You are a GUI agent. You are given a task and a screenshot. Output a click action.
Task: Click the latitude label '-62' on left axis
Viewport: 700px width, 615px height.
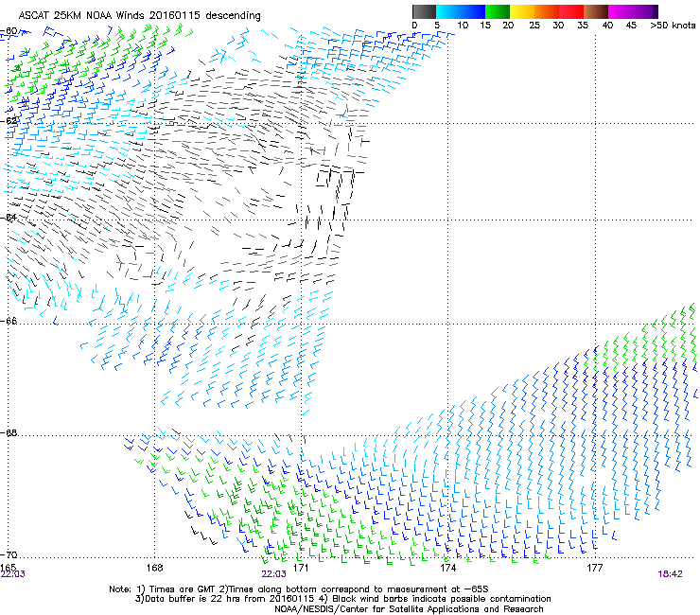pyautogui.click(x=9, y=120)
